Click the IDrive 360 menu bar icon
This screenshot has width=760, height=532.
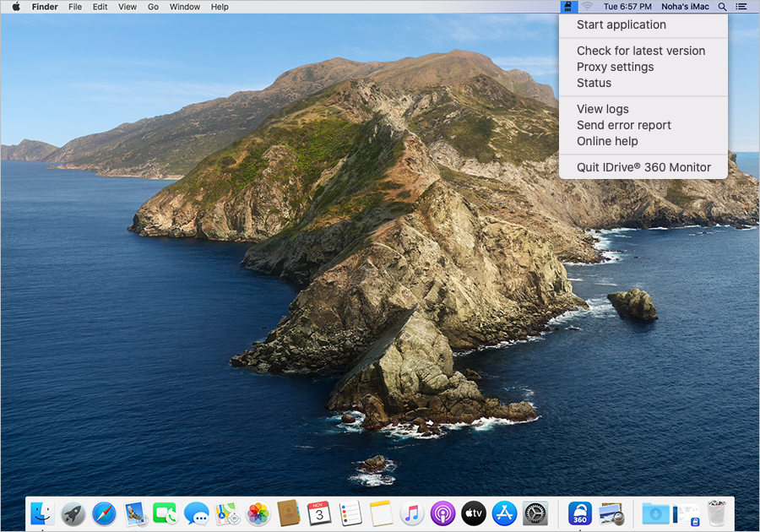click(x=568, y=7)
